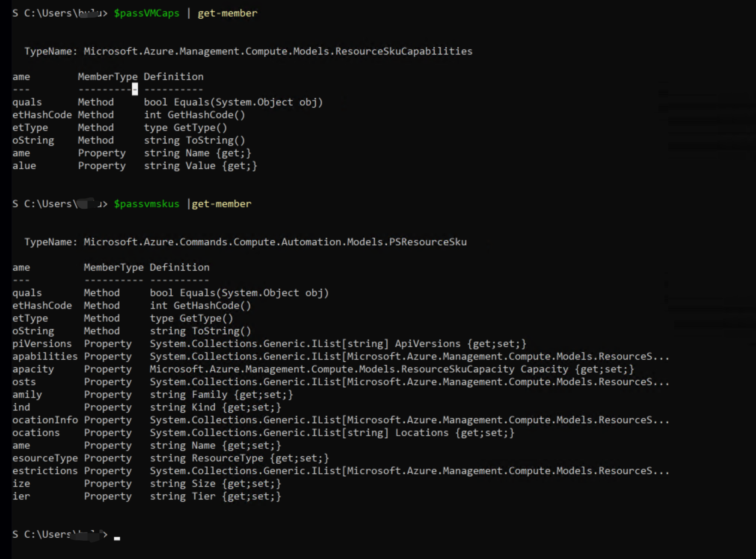This screenshot has height=559, width=756.
Task: Click the ResourceSkuCapacity Capacity property definition
Action: click(392, 369)
